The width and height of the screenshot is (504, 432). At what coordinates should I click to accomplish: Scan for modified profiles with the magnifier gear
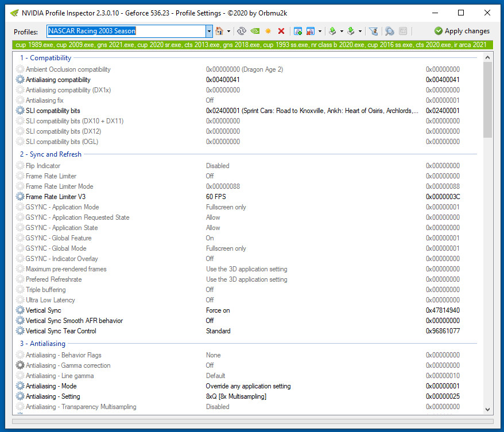coord(390,31)
